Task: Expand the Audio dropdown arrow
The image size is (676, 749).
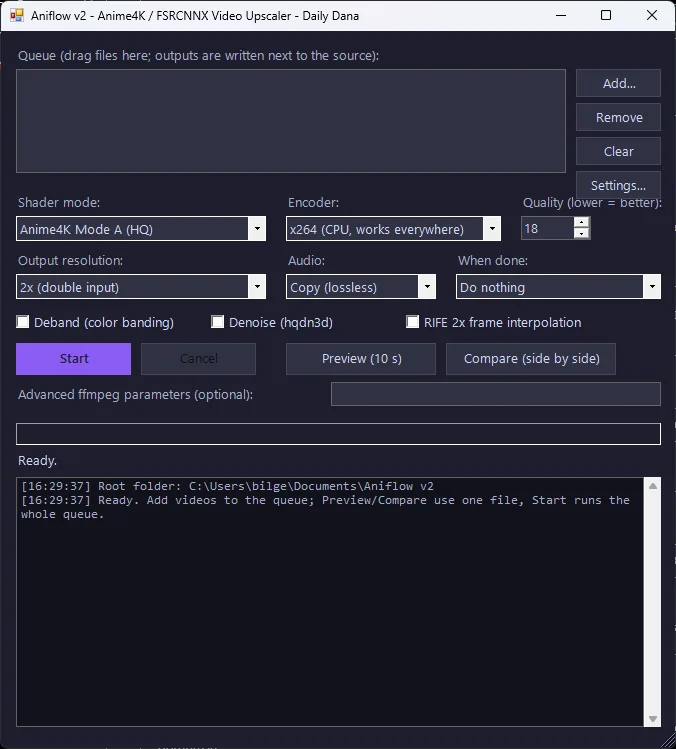Action: click(x=427, y=287)
